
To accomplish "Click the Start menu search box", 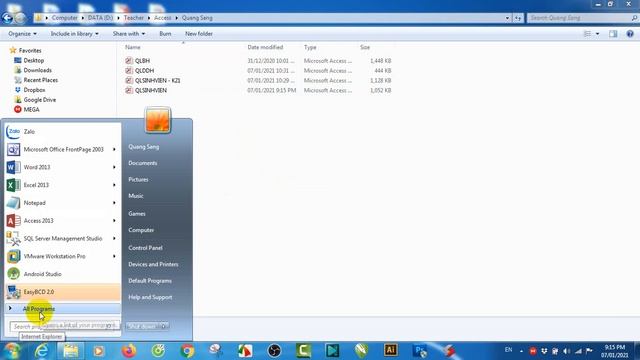I will tap(64, 326).
